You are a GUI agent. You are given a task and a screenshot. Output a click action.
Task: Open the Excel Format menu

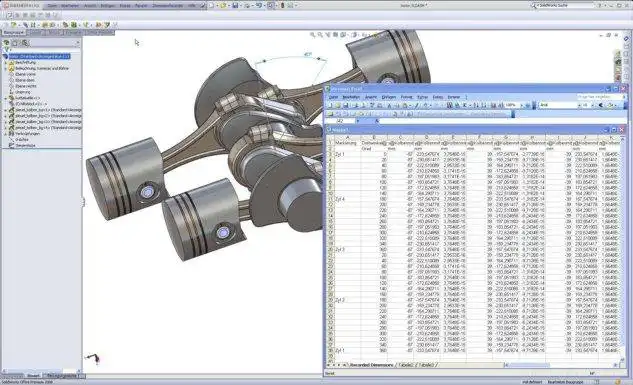click(406, 97)
